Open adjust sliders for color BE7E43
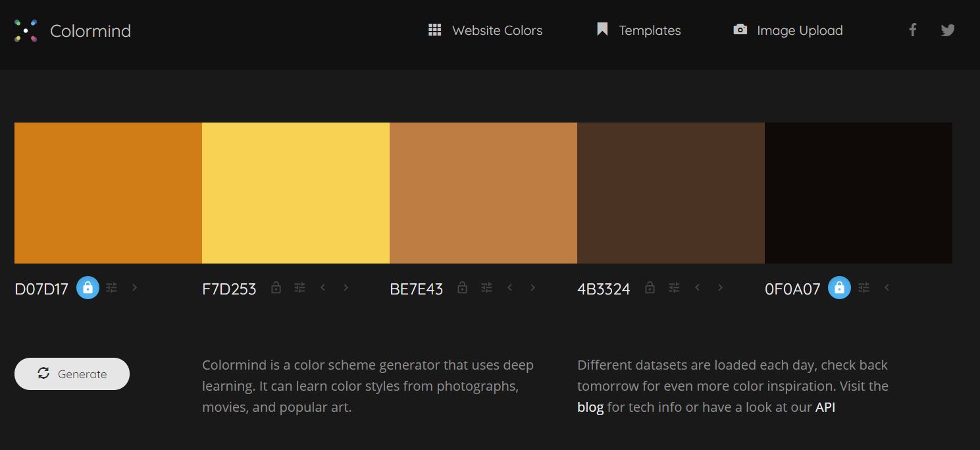The height and width of the screenshot is (450, 980). [x=486, y=287]
